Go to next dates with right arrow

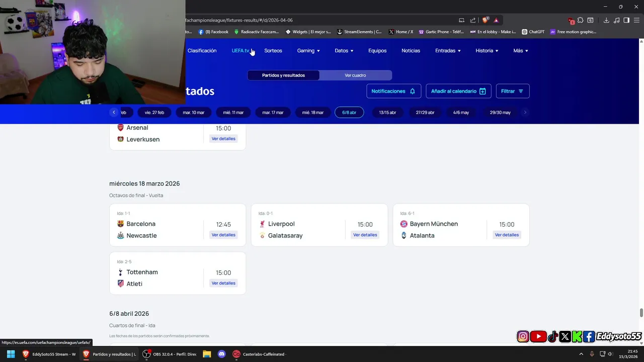point(525,112)
